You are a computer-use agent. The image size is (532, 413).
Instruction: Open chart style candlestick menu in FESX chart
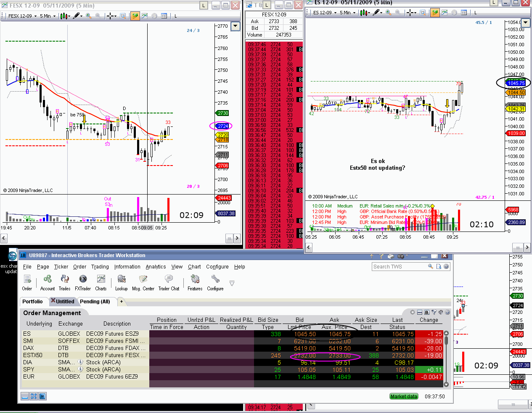click(64, 16)
